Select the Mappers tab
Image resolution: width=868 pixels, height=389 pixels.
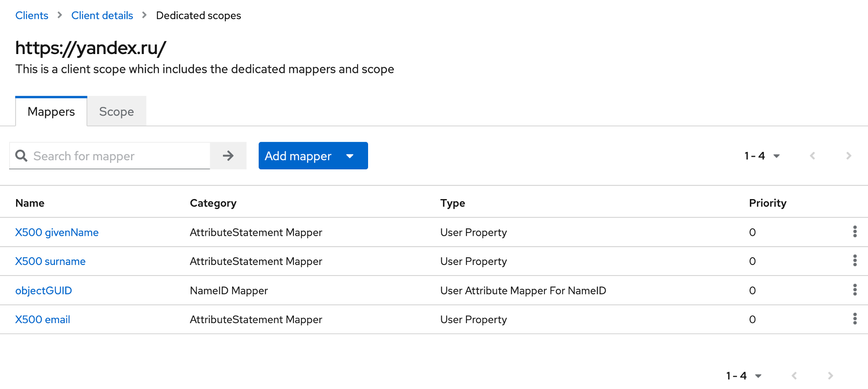click(51, 111)
